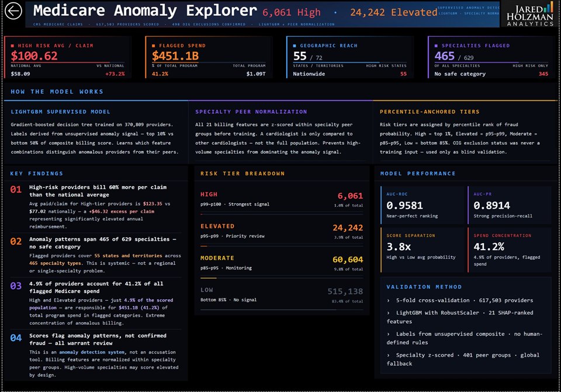Click the 4.9% of providers account headline
The height and width of the screenshot is (392, 561).
pos(96,287)
